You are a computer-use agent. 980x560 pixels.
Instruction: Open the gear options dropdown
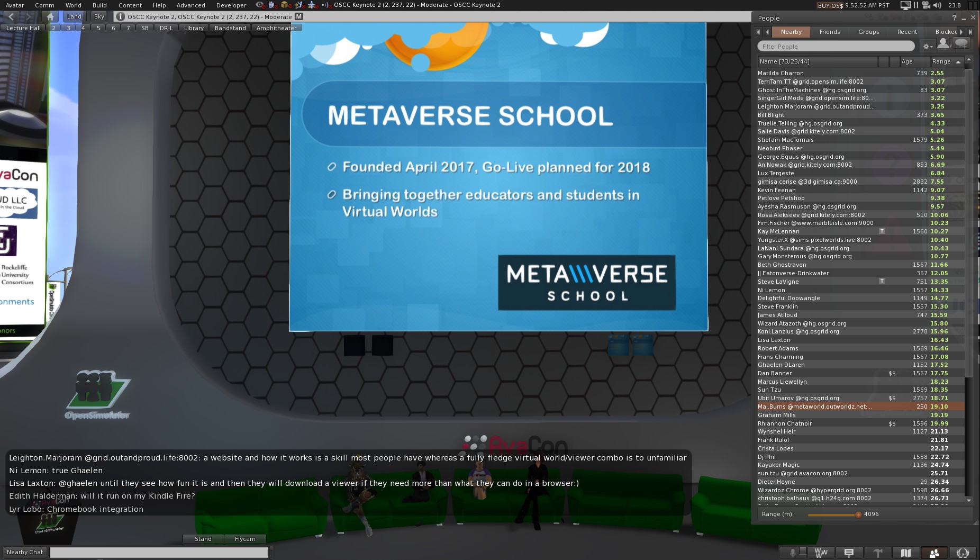coord(927,47)
